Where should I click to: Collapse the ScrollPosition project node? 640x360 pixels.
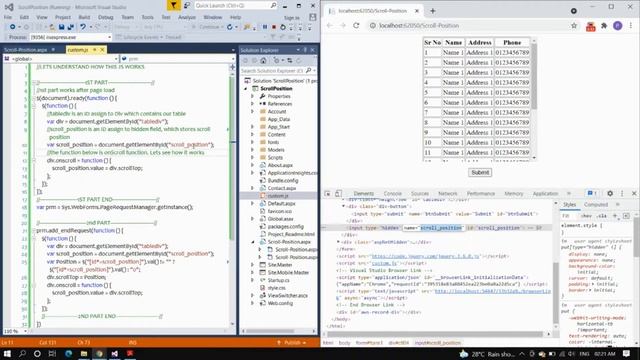246,89
